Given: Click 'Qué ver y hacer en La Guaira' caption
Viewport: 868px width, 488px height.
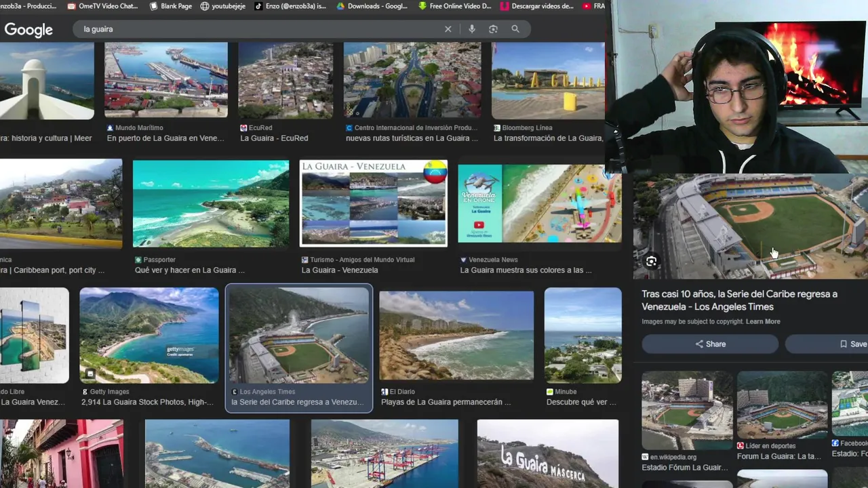Looking at the screenshot, I should (x=190, y=270).
